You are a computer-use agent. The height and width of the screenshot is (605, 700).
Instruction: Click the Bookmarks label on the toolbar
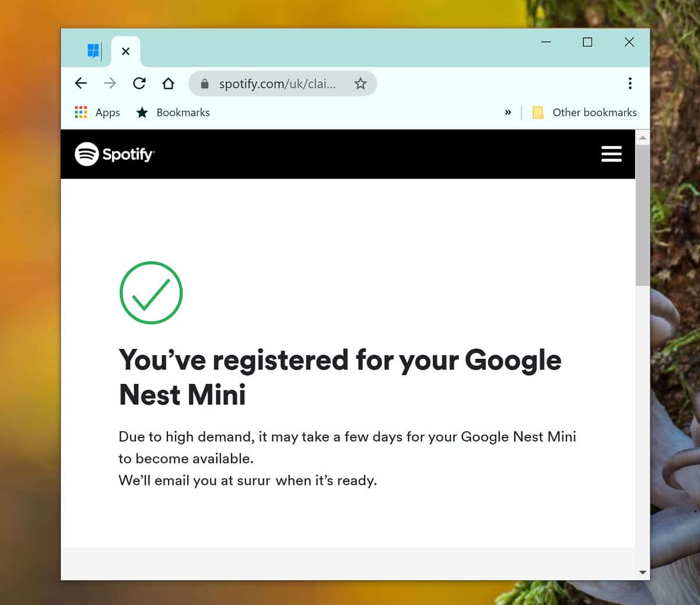[x=183, y=112]
